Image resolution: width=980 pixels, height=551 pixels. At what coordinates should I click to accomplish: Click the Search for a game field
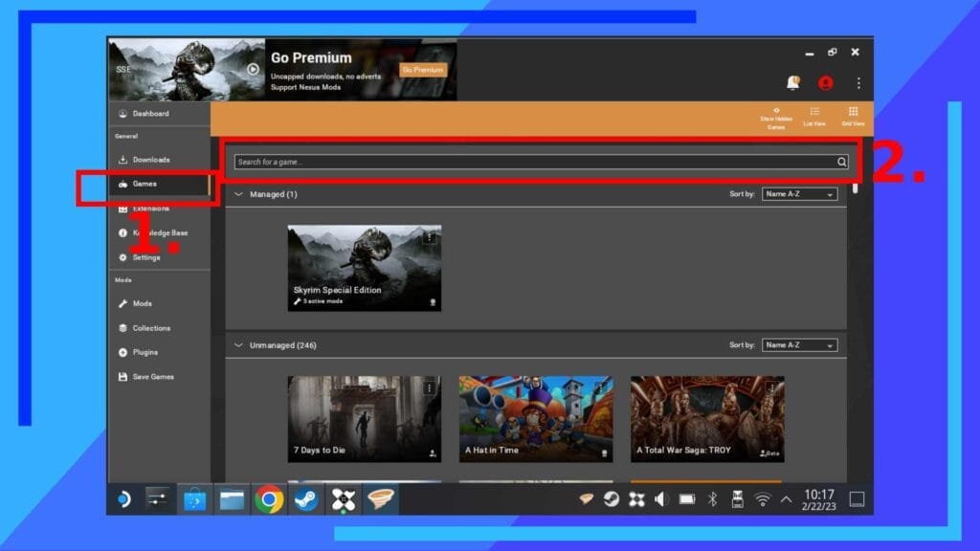[542, 162]
